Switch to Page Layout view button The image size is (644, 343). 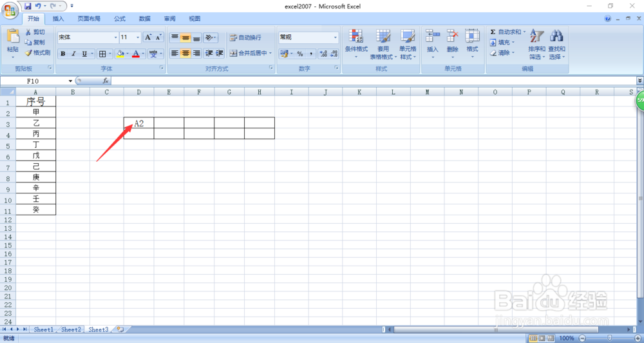tap(542, 338)
